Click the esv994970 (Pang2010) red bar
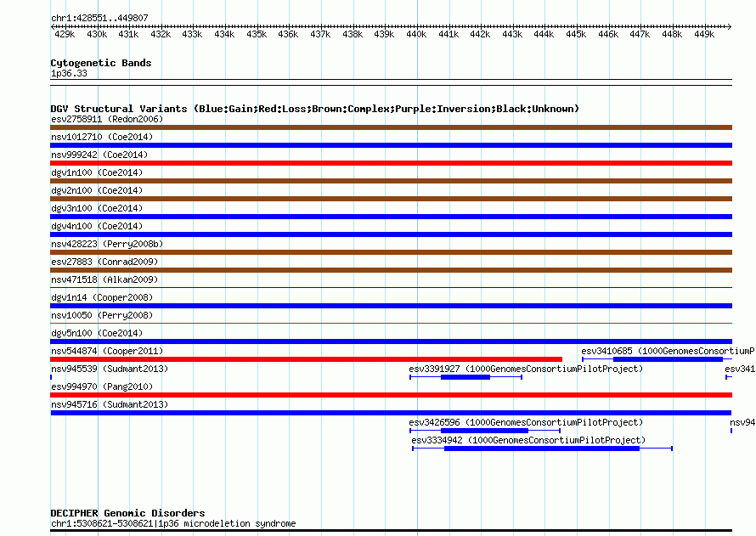 pos(391,395)
